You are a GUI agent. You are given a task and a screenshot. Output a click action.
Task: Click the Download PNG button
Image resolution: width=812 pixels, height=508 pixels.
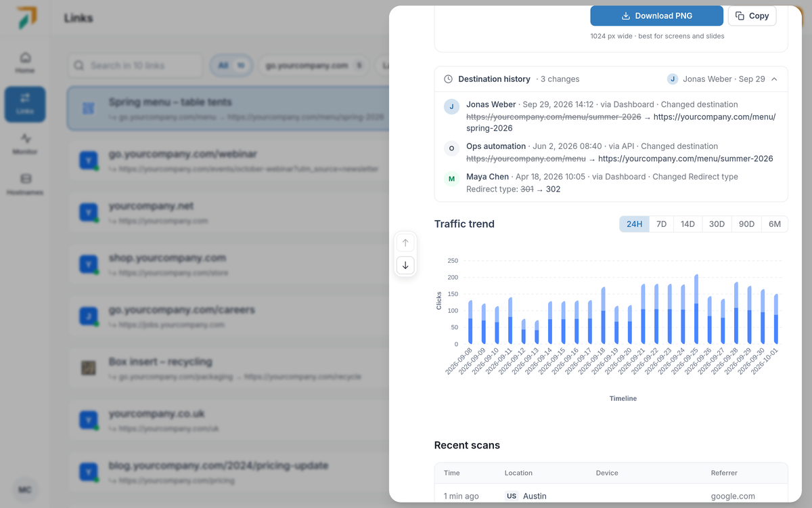657,16
